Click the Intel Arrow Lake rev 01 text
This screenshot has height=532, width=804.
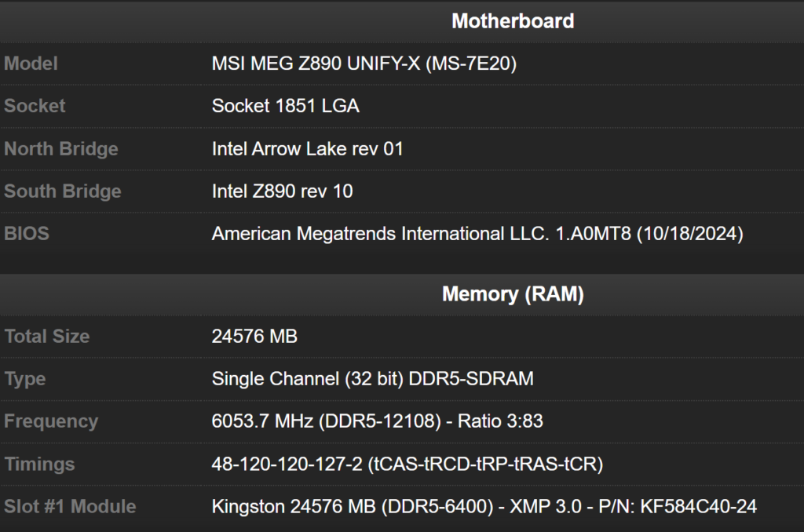point(307,149)
